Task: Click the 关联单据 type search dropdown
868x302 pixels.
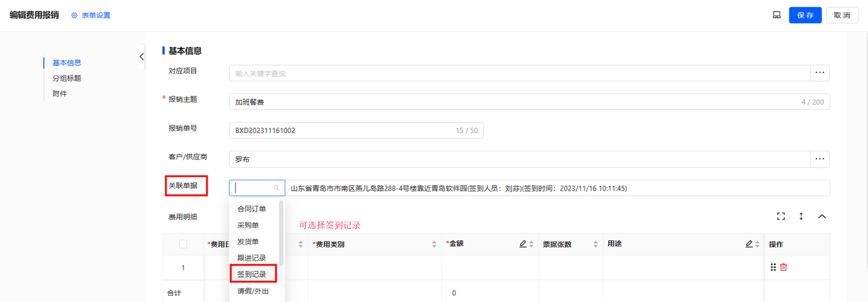Action: tap(256, 188)
